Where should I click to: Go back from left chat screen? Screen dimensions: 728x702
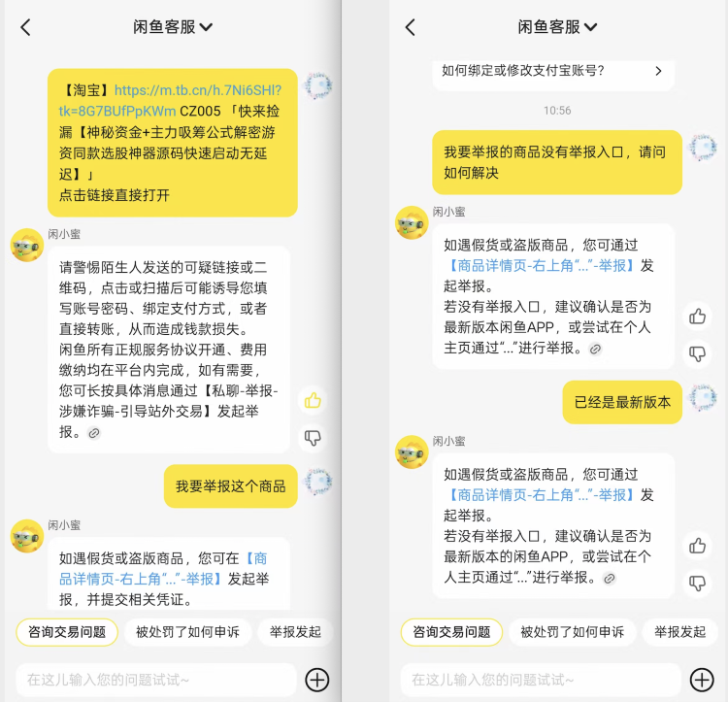click(x=25, y=27)
